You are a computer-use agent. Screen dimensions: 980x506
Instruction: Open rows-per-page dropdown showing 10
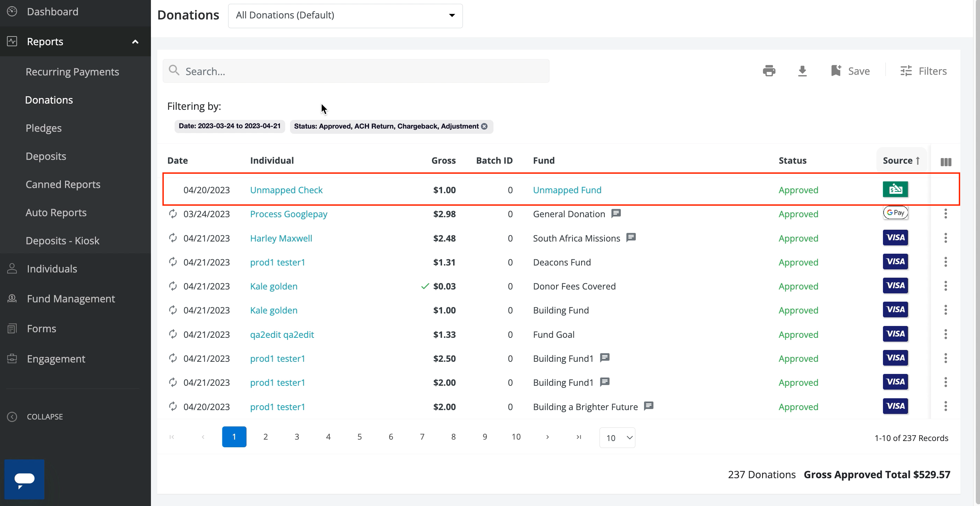[617, 438]
